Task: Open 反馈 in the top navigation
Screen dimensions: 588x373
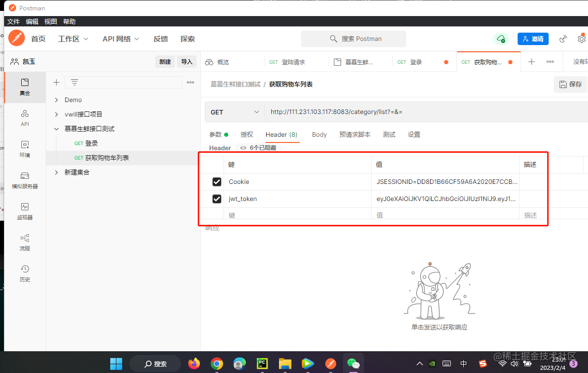Action: 160,39
